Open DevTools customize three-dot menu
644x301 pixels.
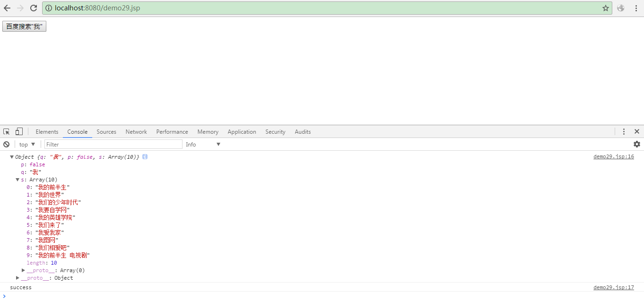624,132
